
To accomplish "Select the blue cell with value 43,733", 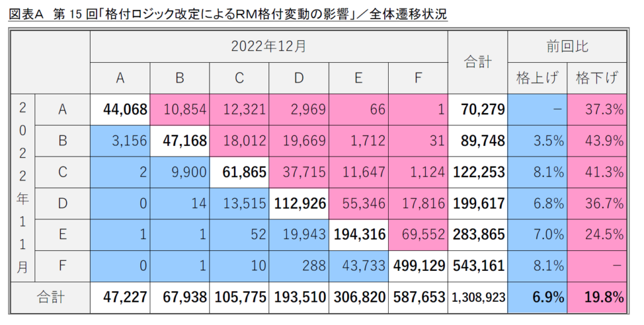I will pos(358,266).
